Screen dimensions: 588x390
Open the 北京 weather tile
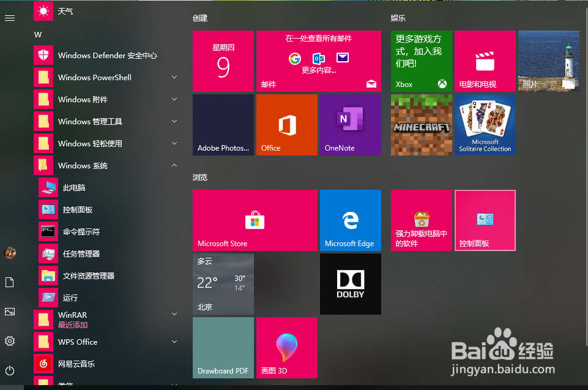[223, 284]
